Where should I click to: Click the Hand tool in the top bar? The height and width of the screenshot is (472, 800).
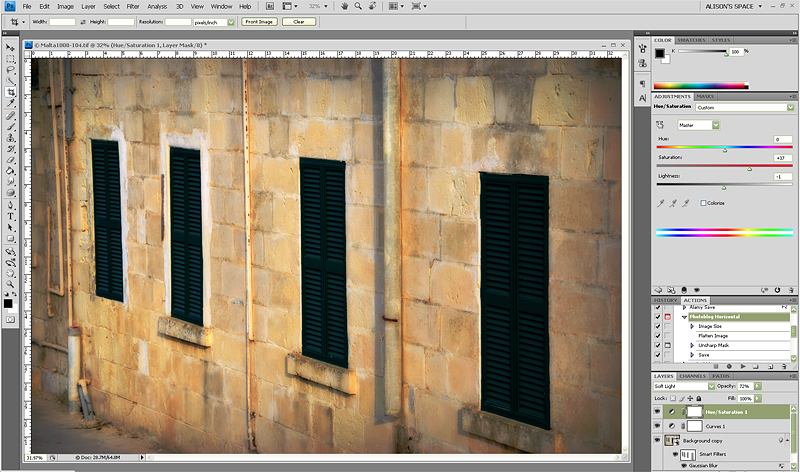pyautogui.click(x=344, y=6)
